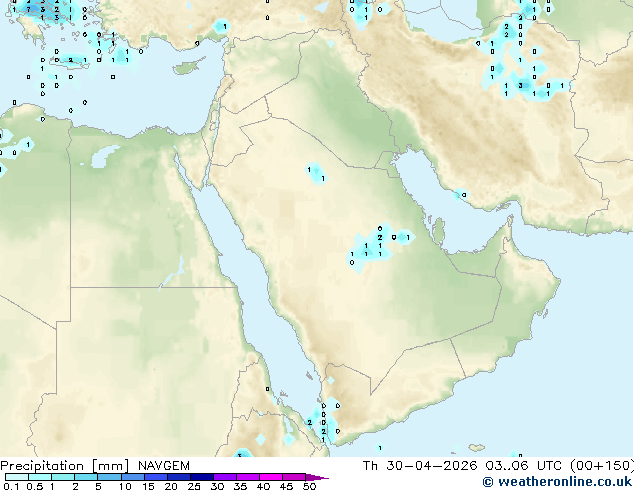Click the '0.1' legend scale label
The height and width of the screenshot is (490, 634).
(x=10, y=486)
